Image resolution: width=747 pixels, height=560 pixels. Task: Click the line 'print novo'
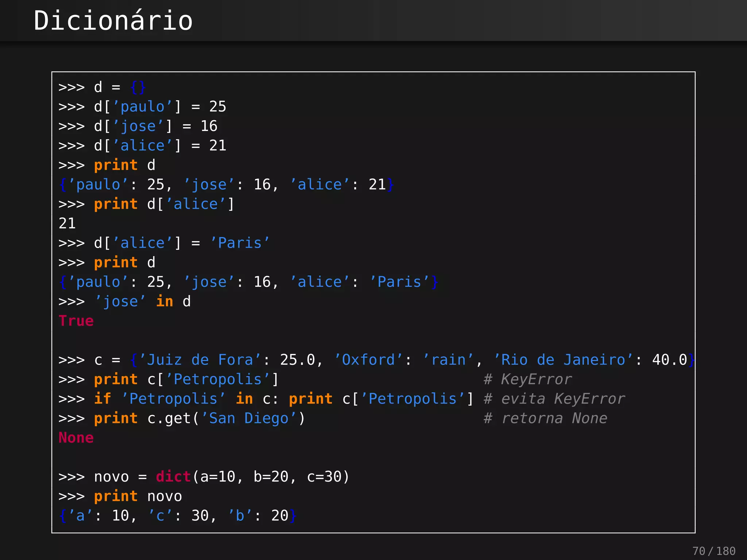[x=120, y=497]
